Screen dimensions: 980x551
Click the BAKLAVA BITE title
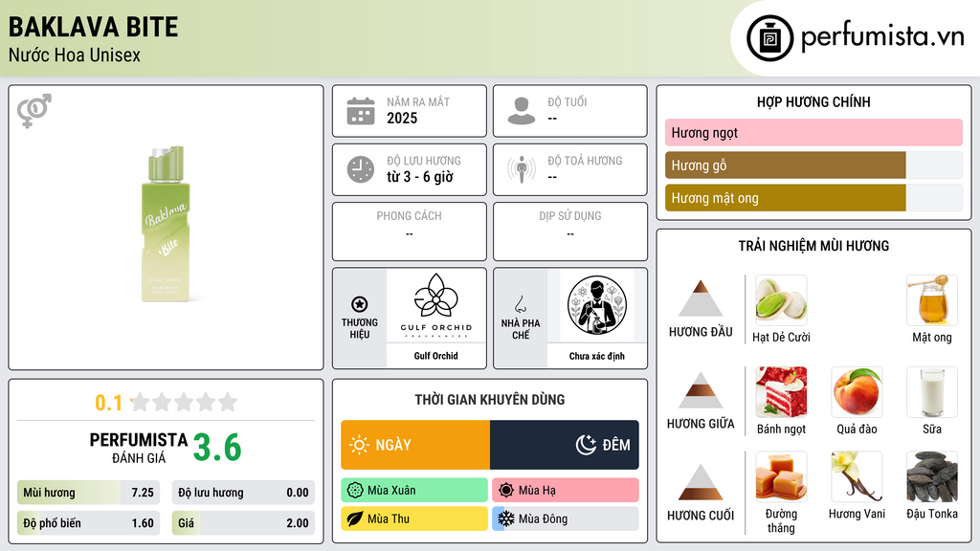pyautogui.click(x=93, y=28)
